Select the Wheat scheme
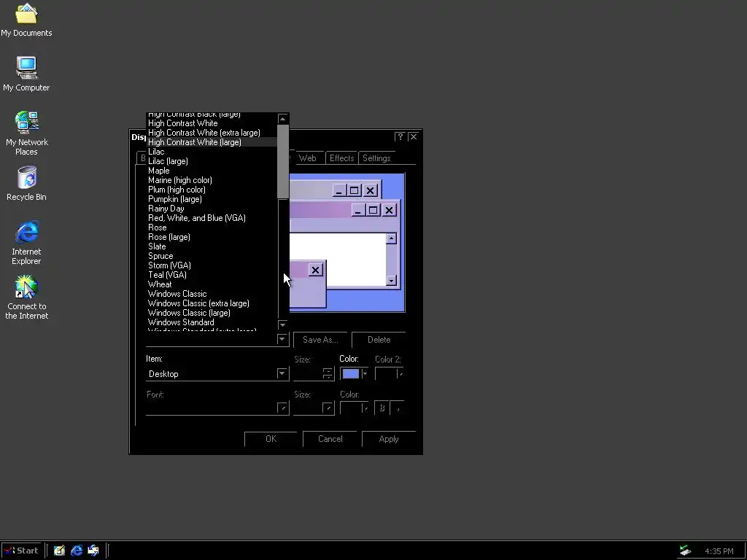Viewport: 747px width, 560px height. coord(212,284)
